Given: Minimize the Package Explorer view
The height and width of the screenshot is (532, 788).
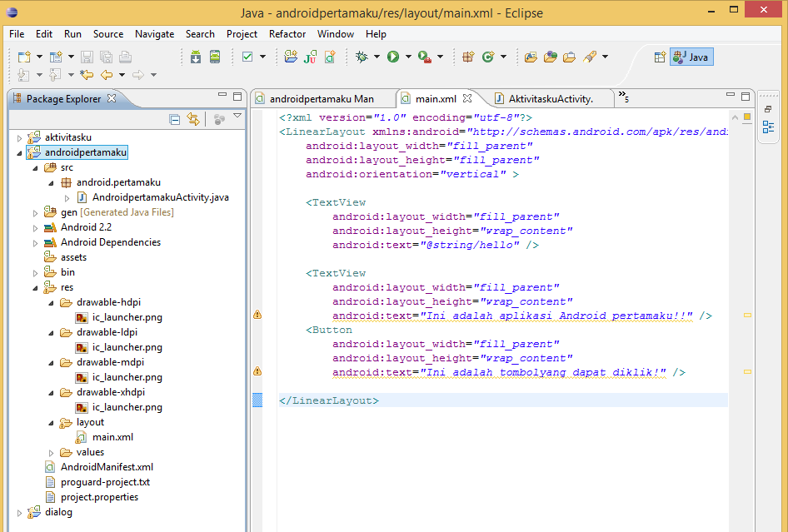Looking at the screenshot, I should coord(222,95).
